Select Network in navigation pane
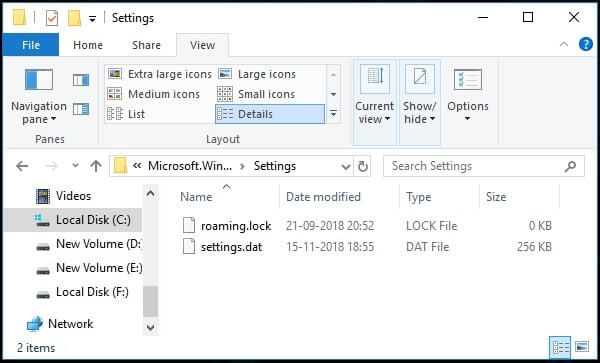 click(60, 324)
